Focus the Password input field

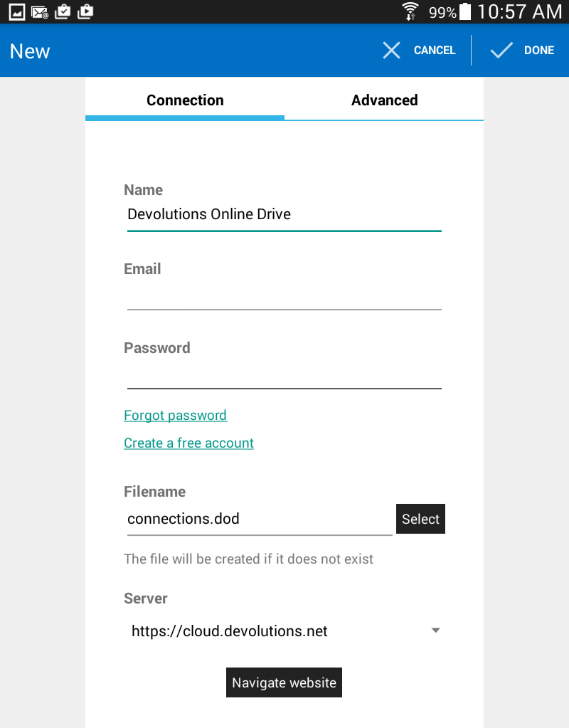[284, 374]
